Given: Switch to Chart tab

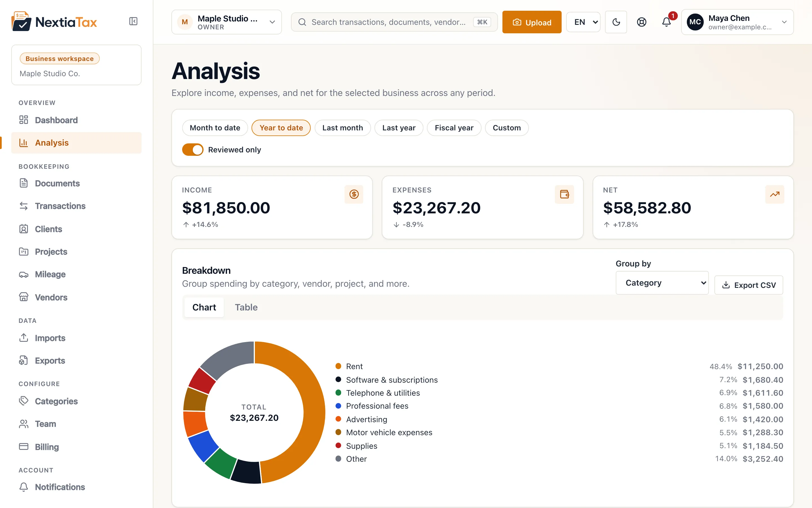Looking at the screenshot, I should click(x=204, y=307).
